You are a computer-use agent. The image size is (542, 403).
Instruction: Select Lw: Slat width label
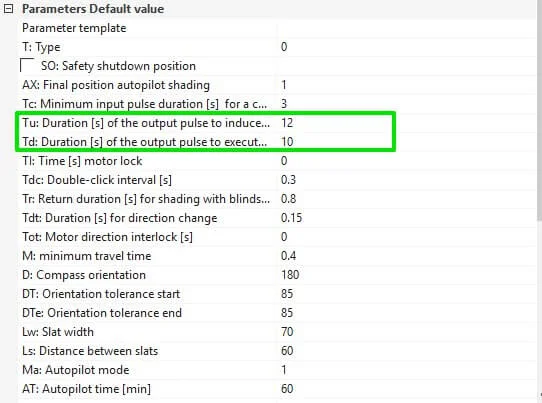[x=58, y=332]
